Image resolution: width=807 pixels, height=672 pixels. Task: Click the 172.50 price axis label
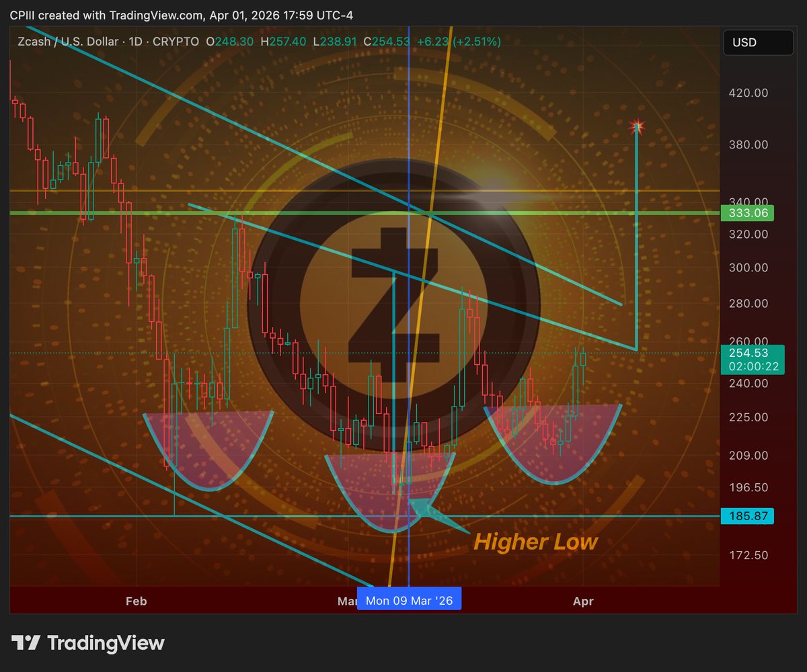pos(748,556)
